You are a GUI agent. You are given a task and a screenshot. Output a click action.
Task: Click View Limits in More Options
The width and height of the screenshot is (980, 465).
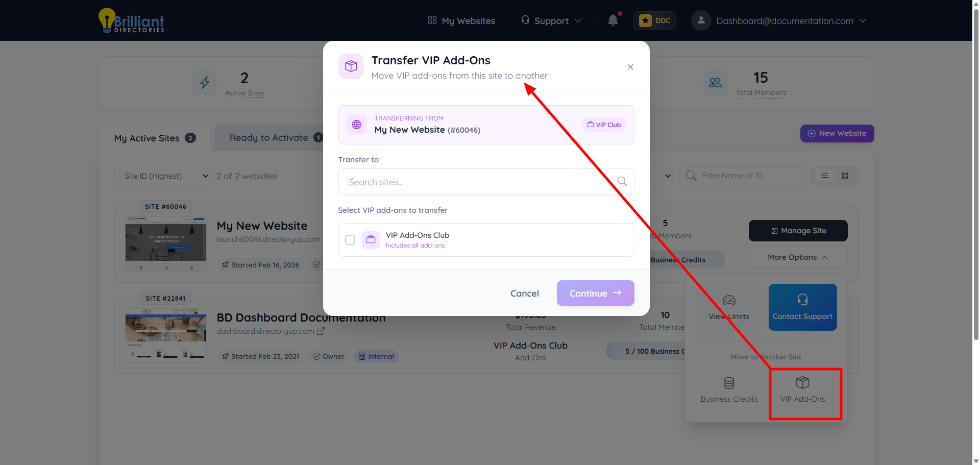(x=729, y=307)
